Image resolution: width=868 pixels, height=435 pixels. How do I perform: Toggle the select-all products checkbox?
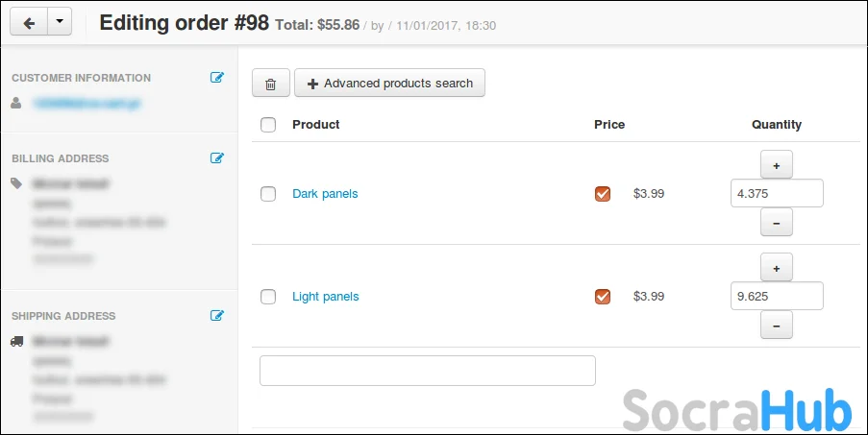coord(268,125)
